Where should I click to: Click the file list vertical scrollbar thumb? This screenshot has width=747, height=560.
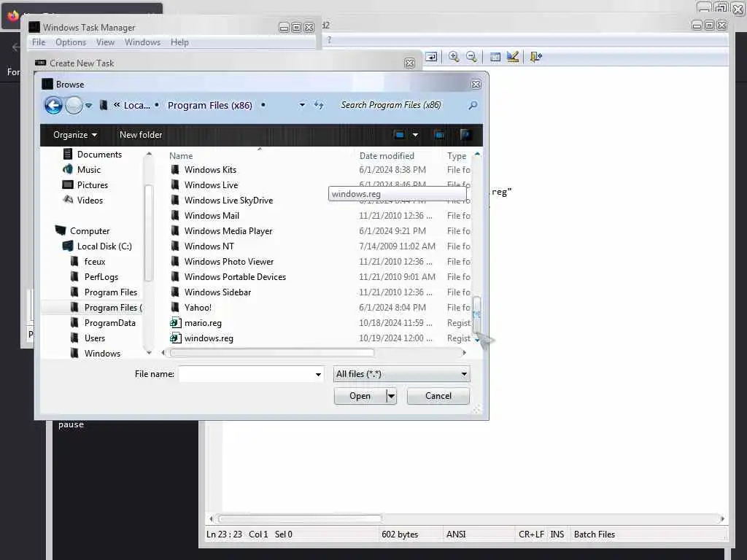click(476, 315)
